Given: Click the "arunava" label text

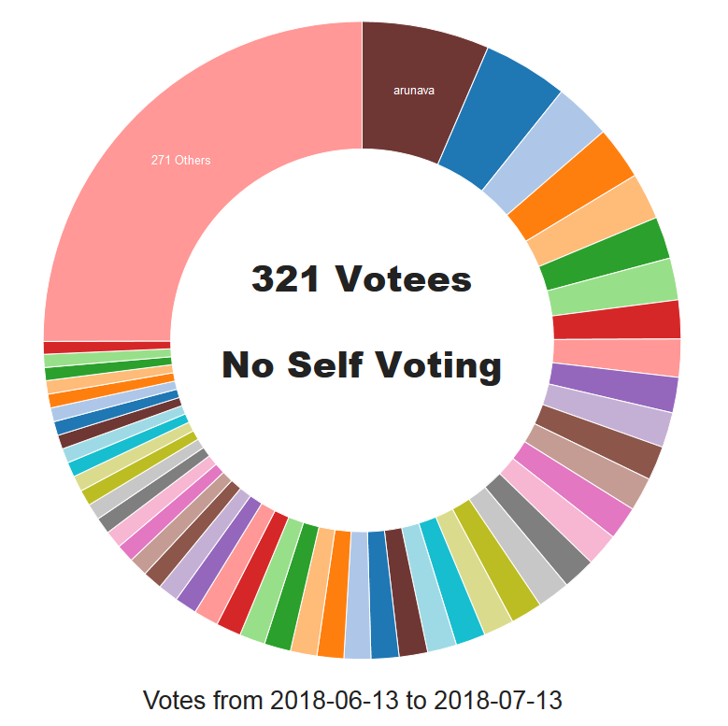Looking at the screenshot, I should click(414, 91).
